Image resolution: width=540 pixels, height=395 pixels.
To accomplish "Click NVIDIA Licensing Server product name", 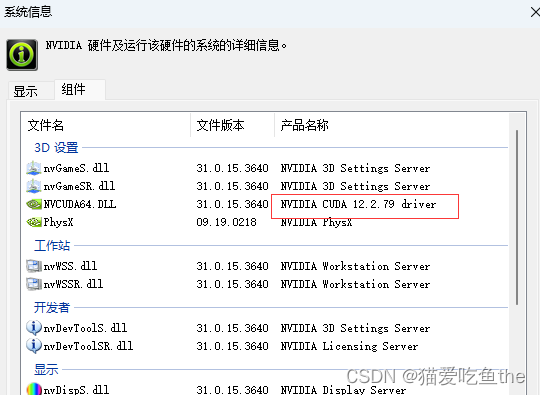I will pyautogui.click(x=350, y=346).
